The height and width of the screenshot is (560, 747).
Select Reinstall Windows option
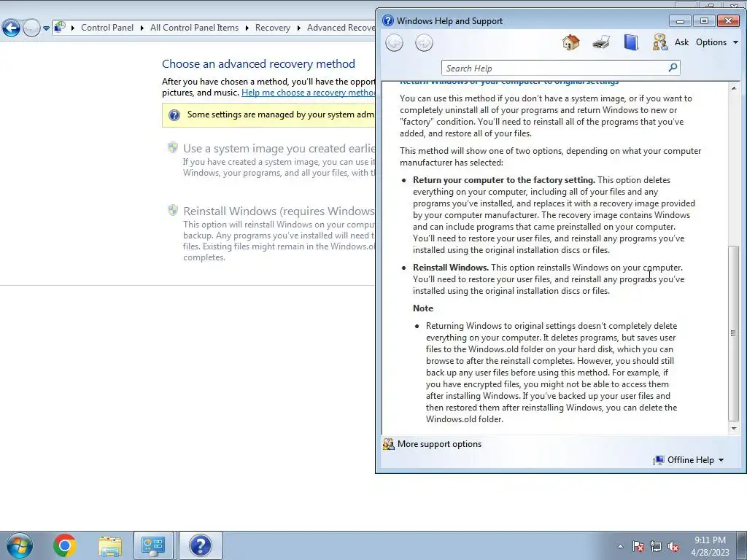(279, 211)
